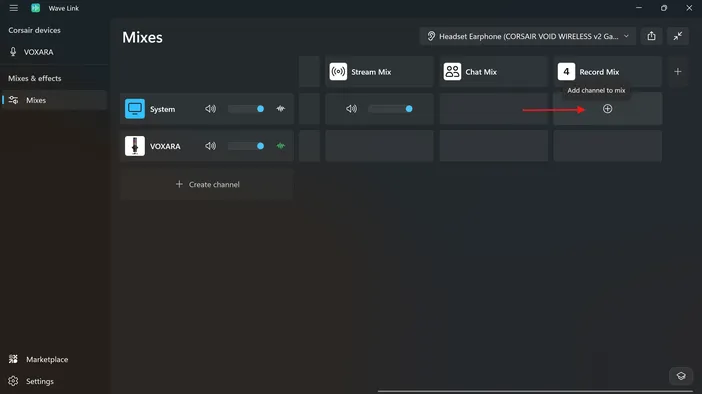Screen dimensions: 702x394
Task: Minimize the Wave Link window
Action: (639, 8)
